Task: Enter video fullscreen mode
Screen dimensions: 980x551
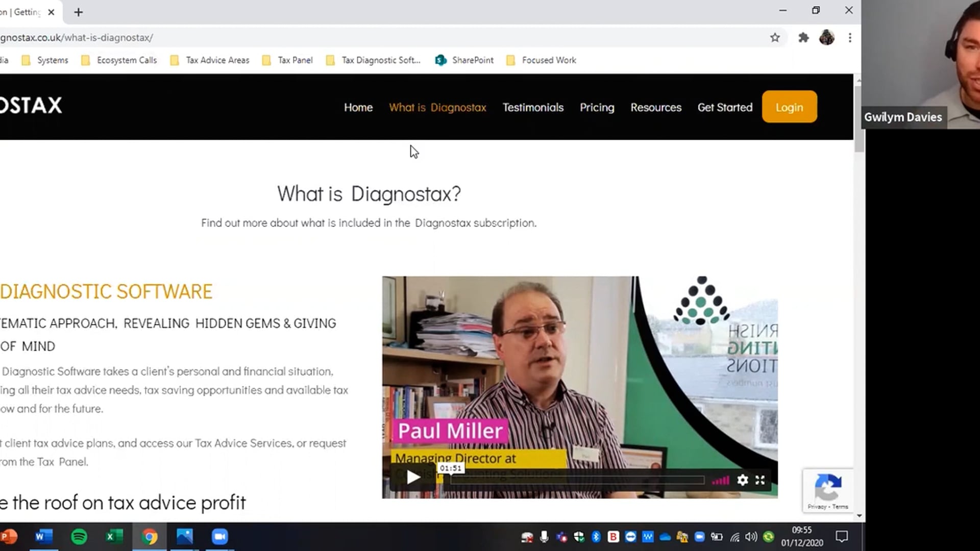Action: (760, 480)
